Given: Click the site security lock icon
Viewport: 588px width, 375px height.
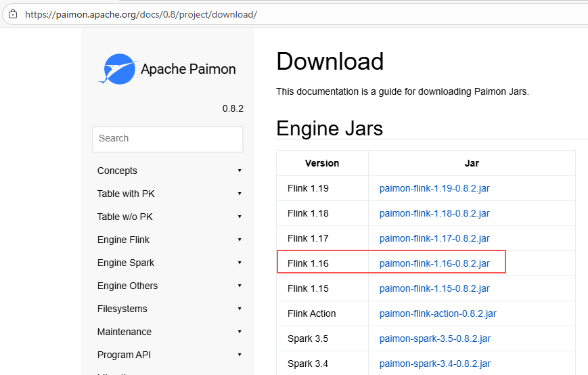Looking at the screenshot, I should coord(12,14).
